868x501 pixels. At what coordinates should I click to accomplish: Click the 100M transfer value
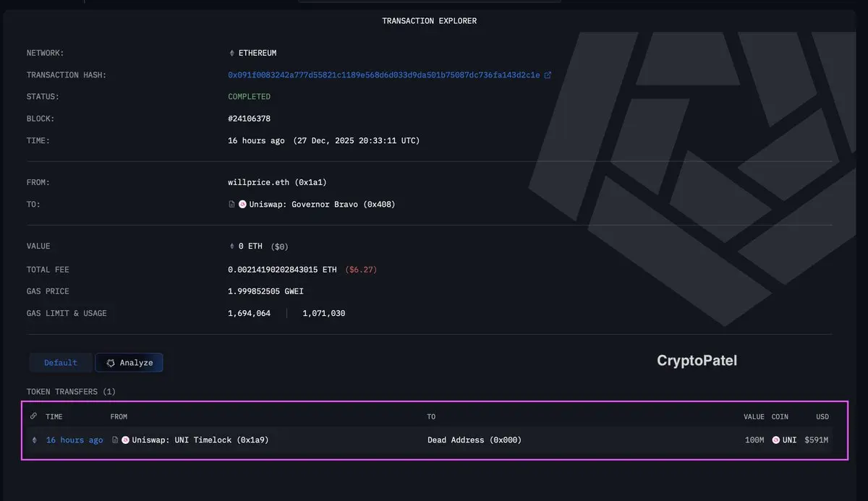click(x=754, y=440)
